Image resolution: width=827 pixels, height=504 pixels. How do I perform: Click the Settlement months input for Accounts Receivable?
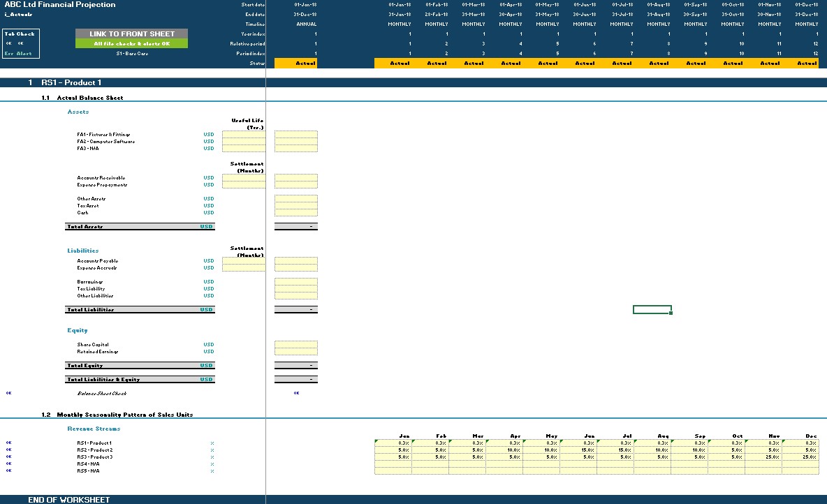(244, 178)
